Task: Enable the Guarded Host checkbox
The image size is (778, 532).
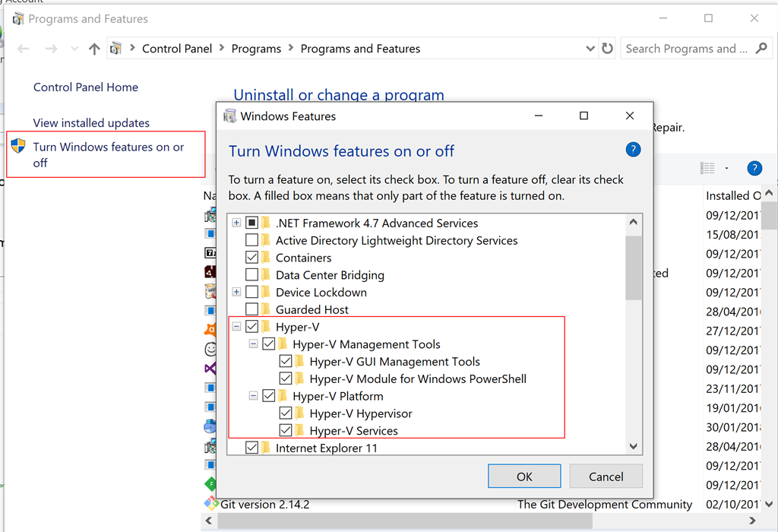Action: pos(252,309)
